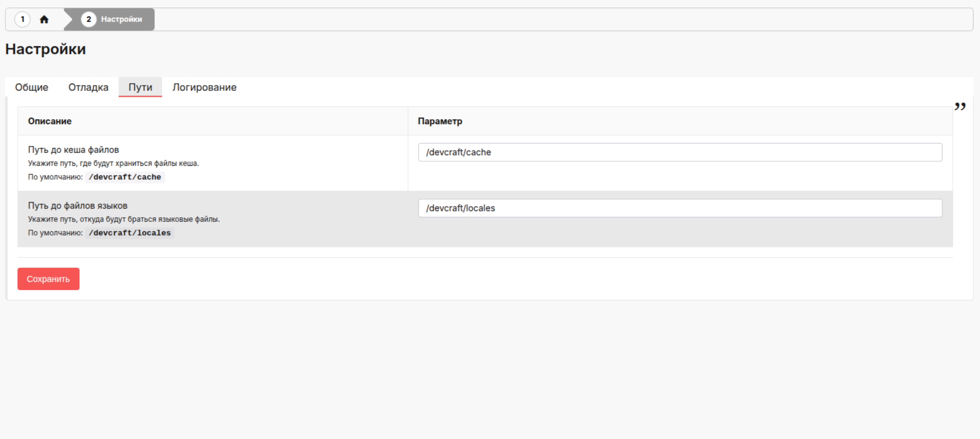Switch to the Отладка tab
Image resolution: width=980 pixels, height=439 pixels.
88,87
